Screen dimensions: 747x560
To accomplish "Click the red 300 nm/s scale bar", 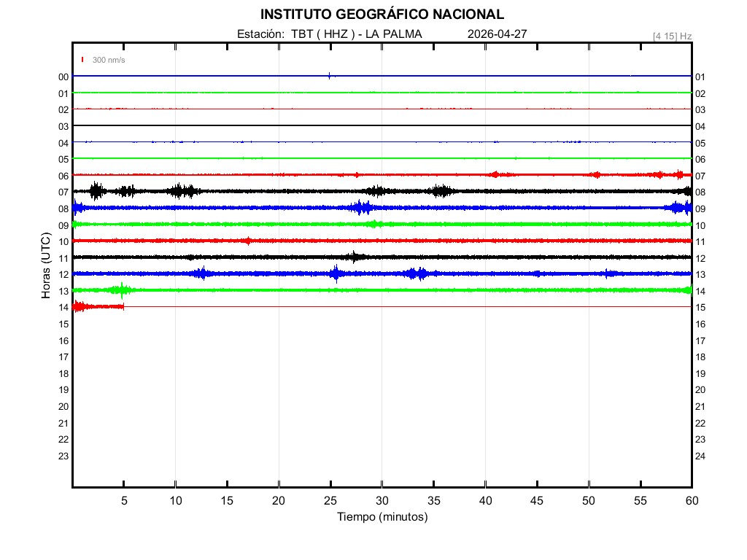I will click(82, 60).
